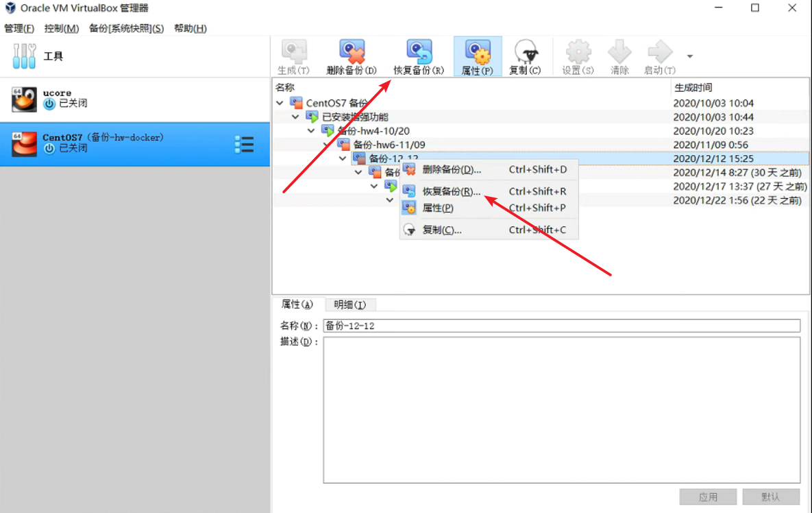Open the 管理(F) menu
Screen dimensions: 812x513
tap(19, 28)
